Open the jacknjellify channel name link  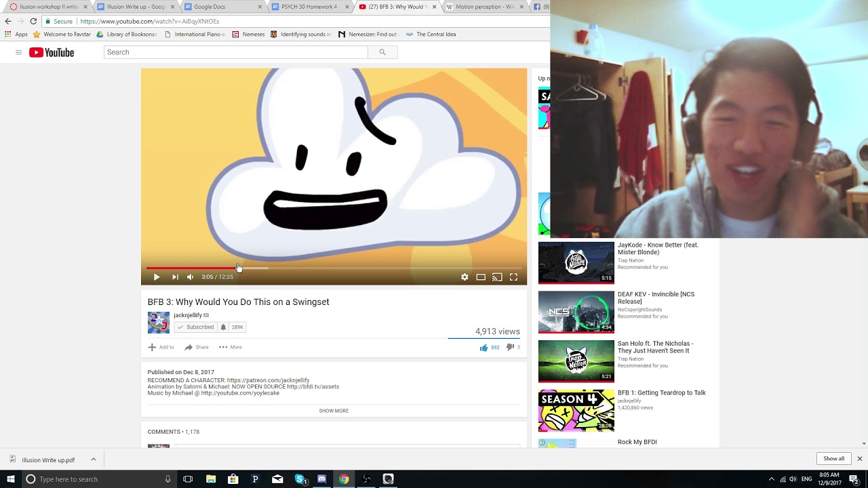tap(188, 315)
